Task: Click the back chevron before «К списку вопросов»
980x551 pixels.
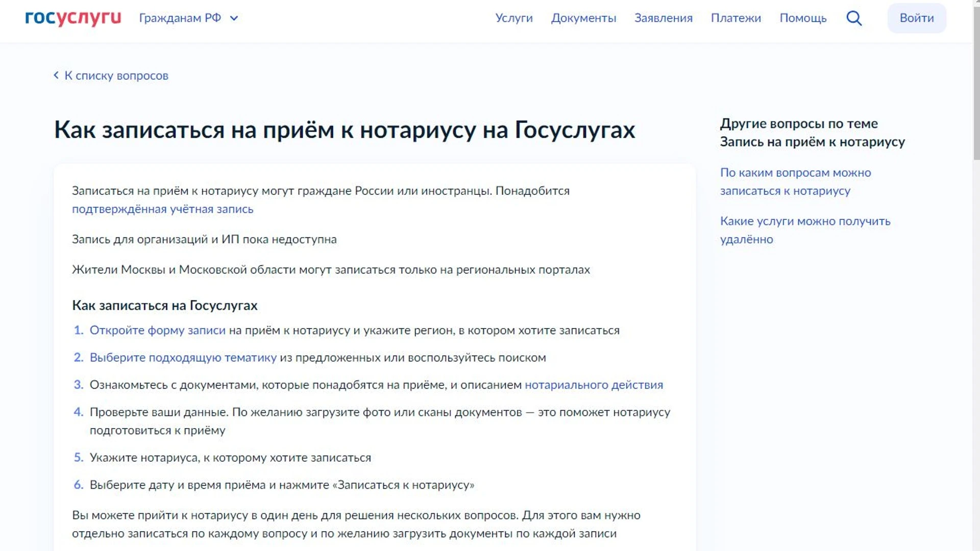Action: point(56,75)
